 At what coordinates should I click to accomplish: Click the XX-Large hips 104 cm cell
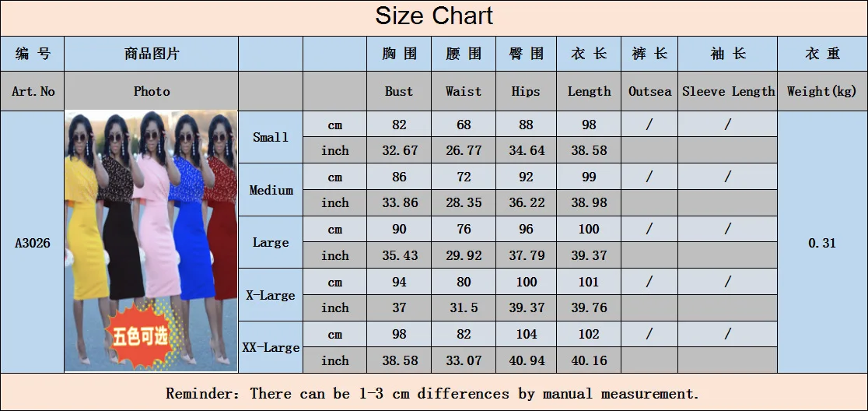pyautogui.click(x=526, y=334)
